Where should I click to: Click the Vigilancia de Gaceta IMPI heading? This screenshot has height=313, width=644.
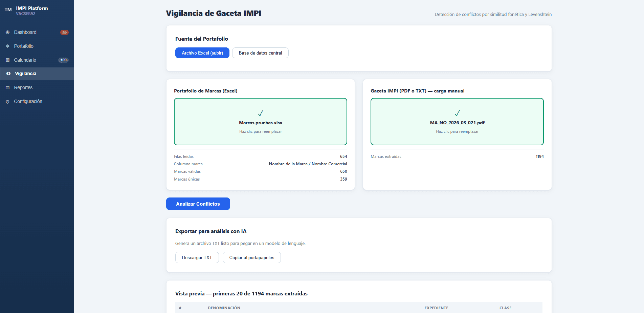214,13
